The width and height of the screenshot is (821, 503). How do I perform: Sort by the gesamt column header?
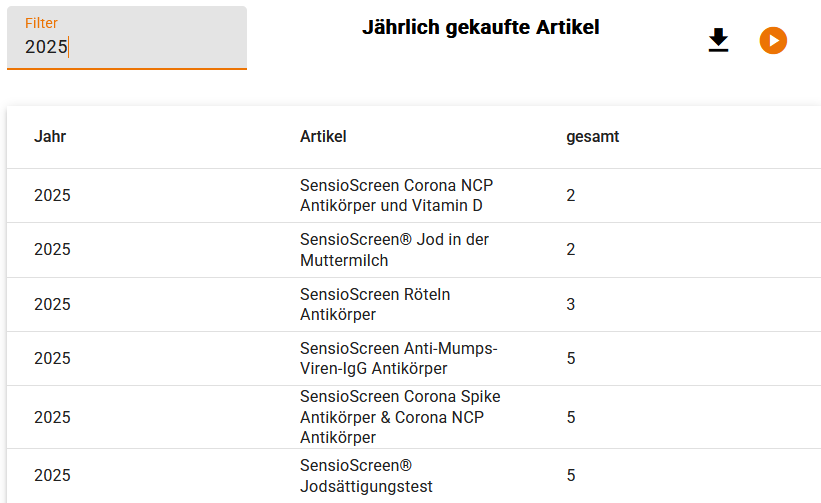(x=592, y=137)
